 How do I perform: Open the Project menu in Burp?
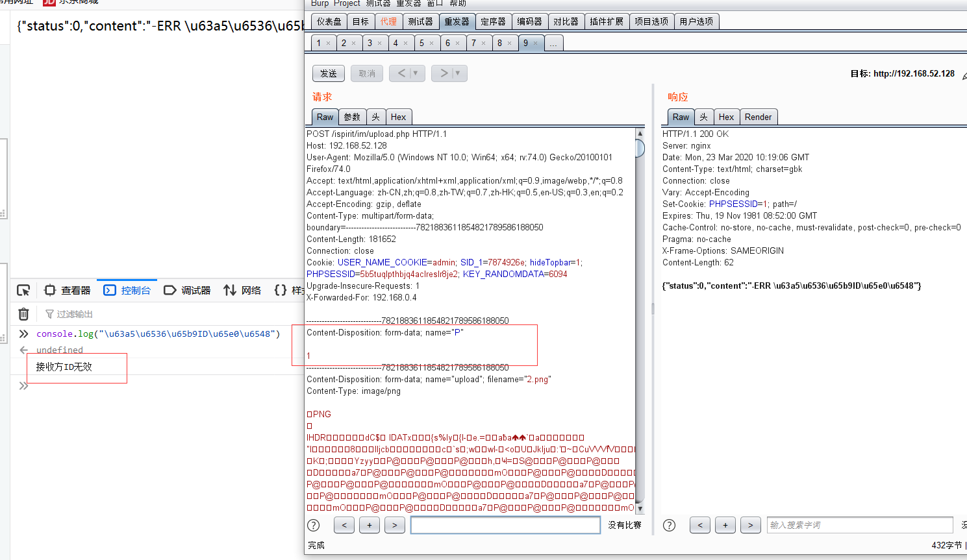(347, 3)
